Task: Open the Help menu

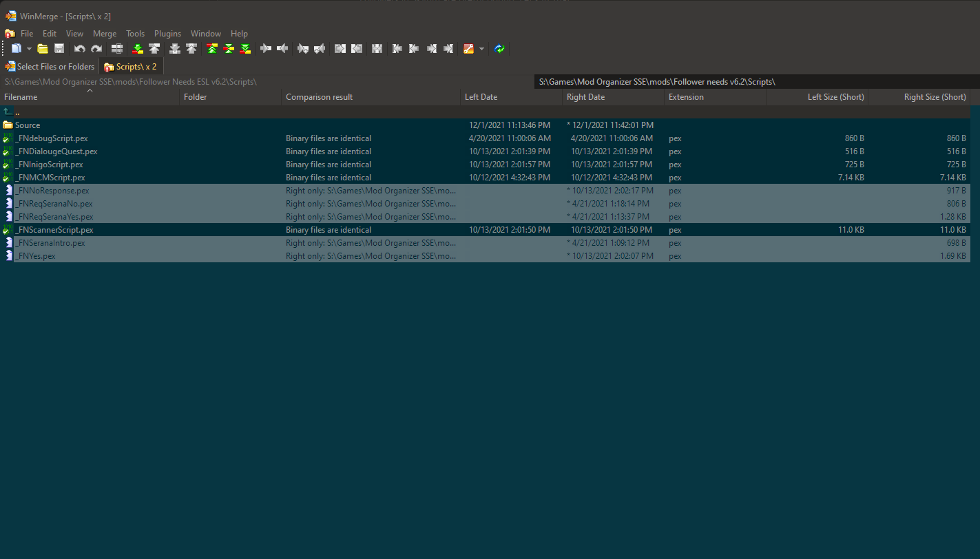Action: [x=239, y=34]
